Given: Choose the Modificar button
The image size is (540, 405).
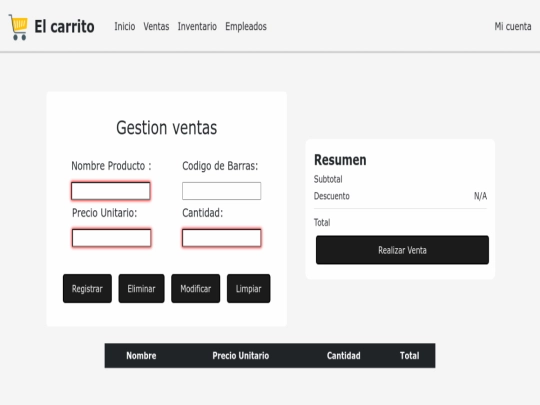Looking at the screenshot, I should tap(196, 289).
